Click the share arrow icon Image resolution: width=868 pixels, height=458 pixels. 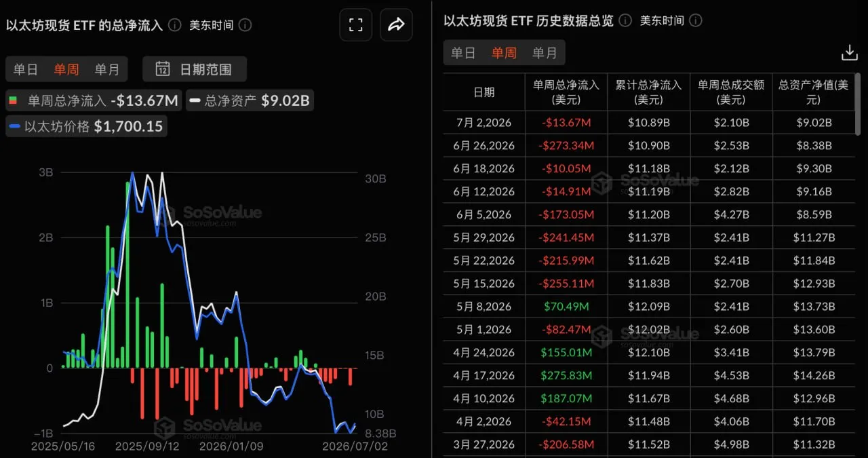point(396,25)
